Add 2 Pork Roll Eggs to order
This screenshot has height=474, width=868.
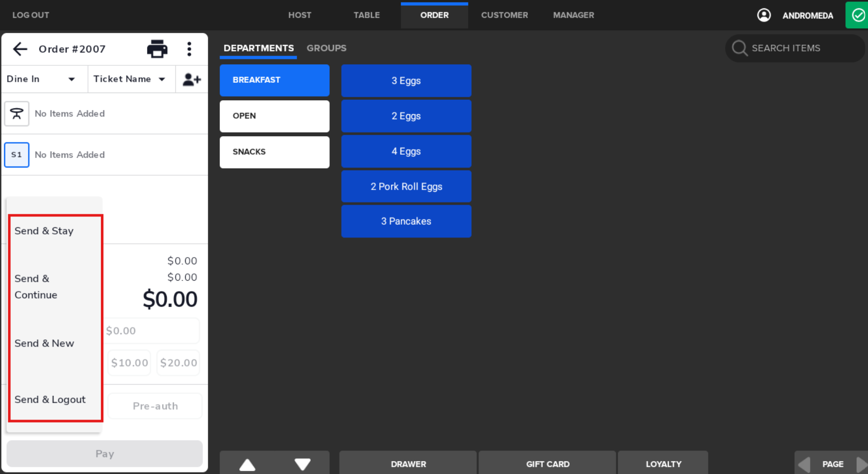pos(406,187)
